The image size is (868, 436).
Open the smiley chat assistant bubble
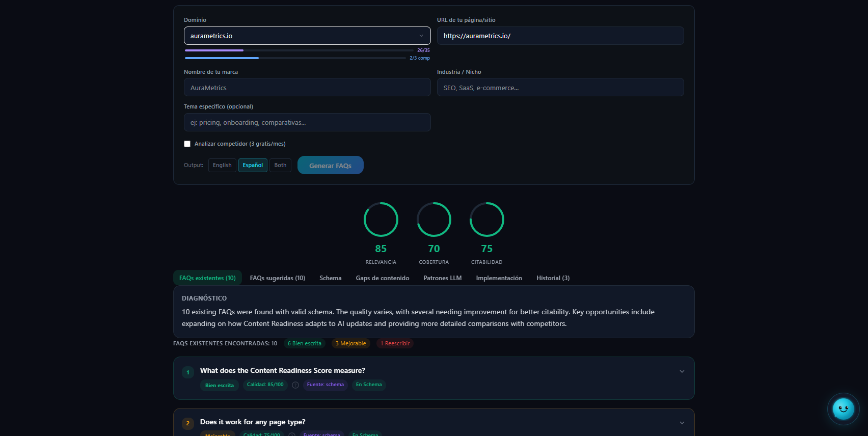click(x=843, y=408)
